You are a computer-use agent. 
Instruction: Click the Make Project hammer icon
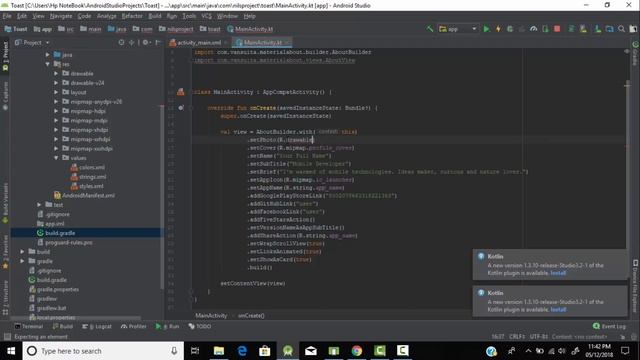(429, 29)
